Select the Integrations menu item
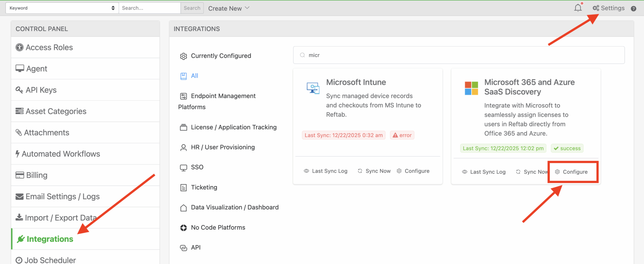This screenshot has height=264, width=644. [85, 239]
